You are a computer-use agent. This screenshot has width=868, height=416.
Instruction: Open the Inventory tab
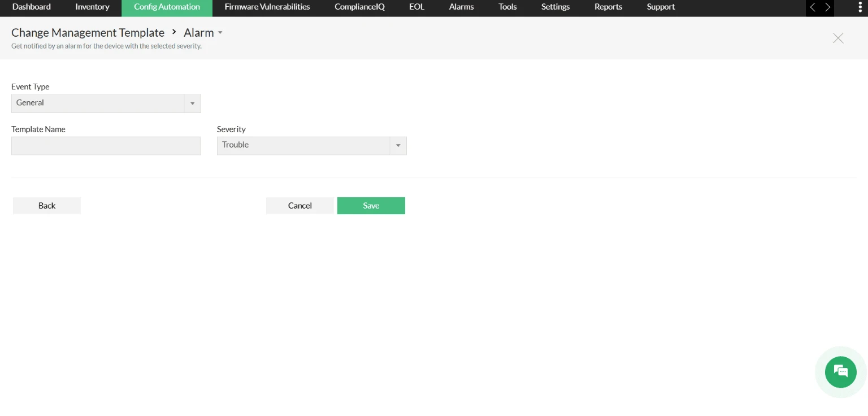[x=92, y=7]
